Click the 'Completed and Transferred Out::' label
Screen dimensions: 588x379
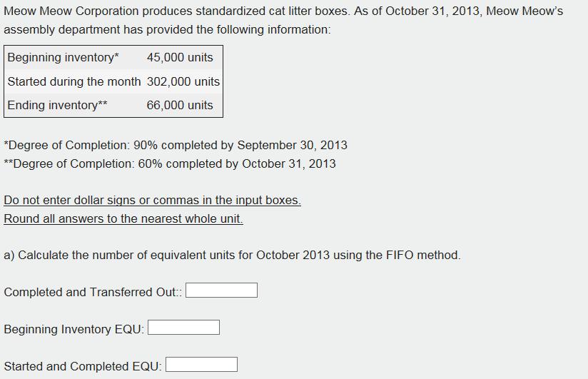coord(93,292)
